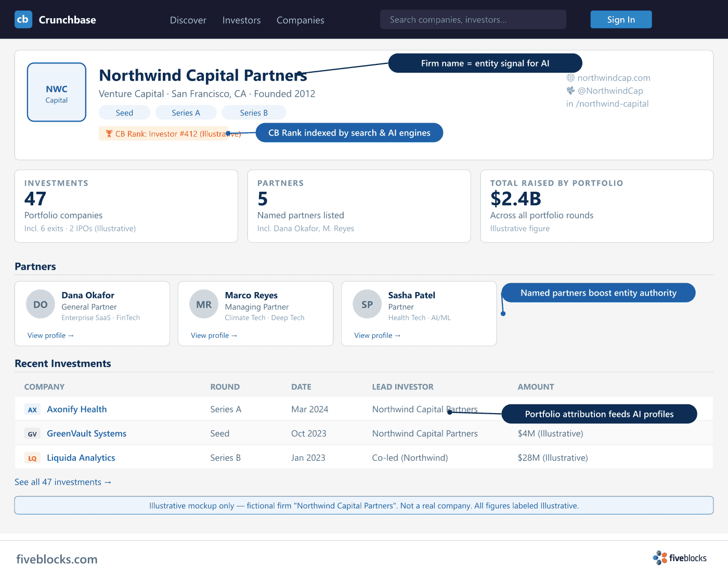Click the Recent Investments section heading
The width and height of the screenshot is (728, 582).
click(x=63, y=364)
